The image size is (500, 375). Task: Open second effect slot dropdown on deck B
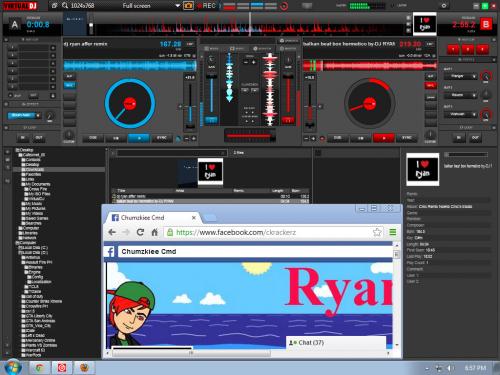(474, 96)
